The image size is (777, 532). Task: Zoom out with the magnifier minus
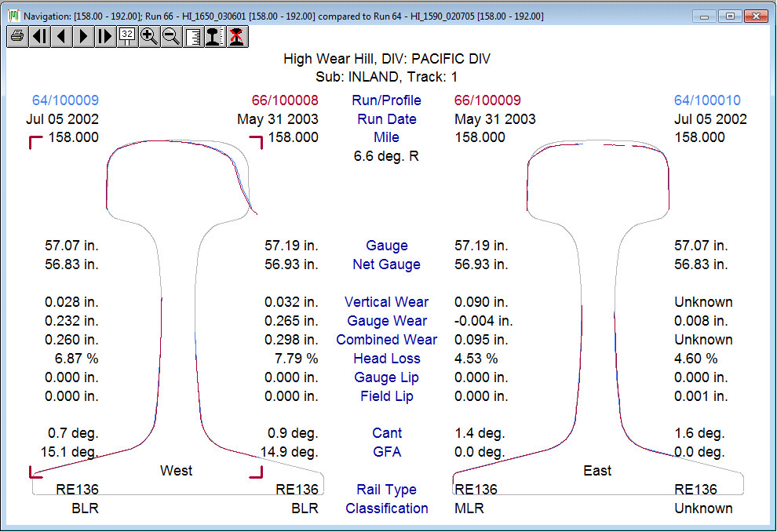[171, 37]
